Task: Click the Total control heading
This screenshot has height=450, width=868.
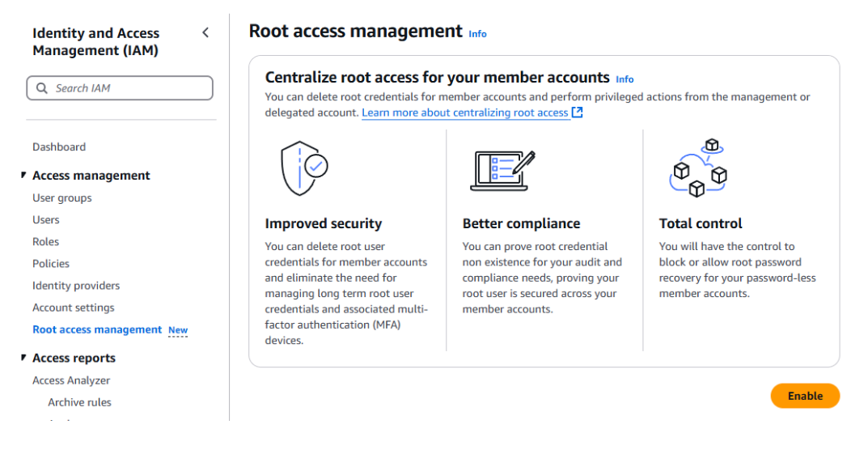Action: [x=701, y=223]
